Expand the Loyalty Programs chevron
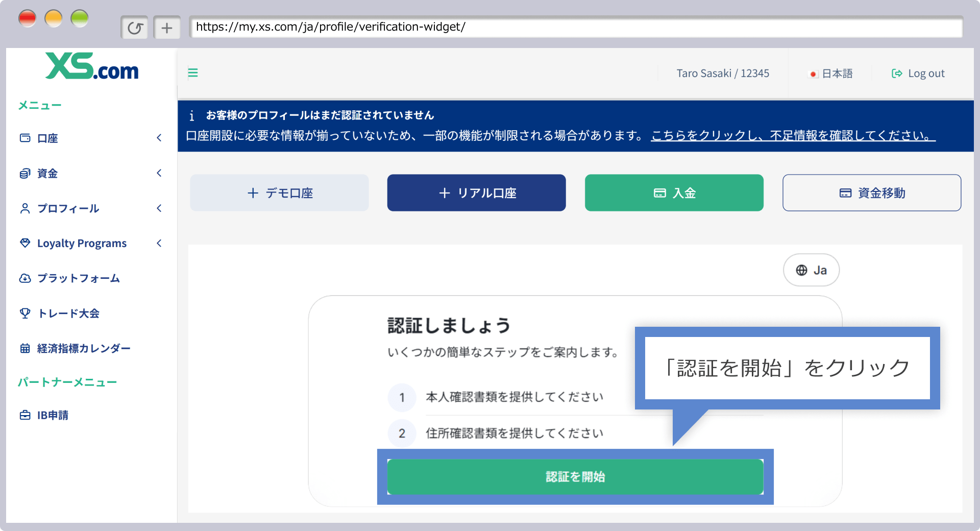Viewport: 980px width, 531px height. tap(159, 243)
